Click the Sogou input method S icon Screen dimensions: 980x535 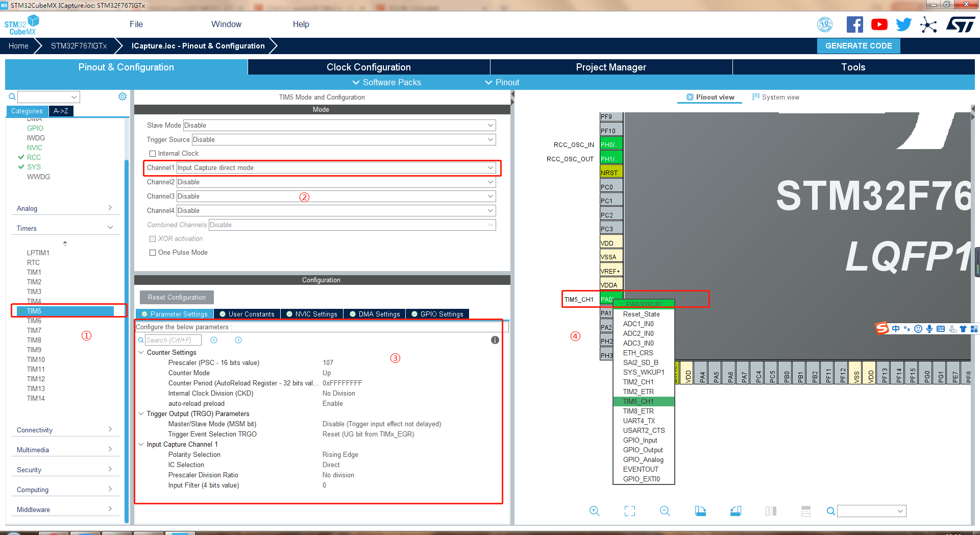click(882, 328)
